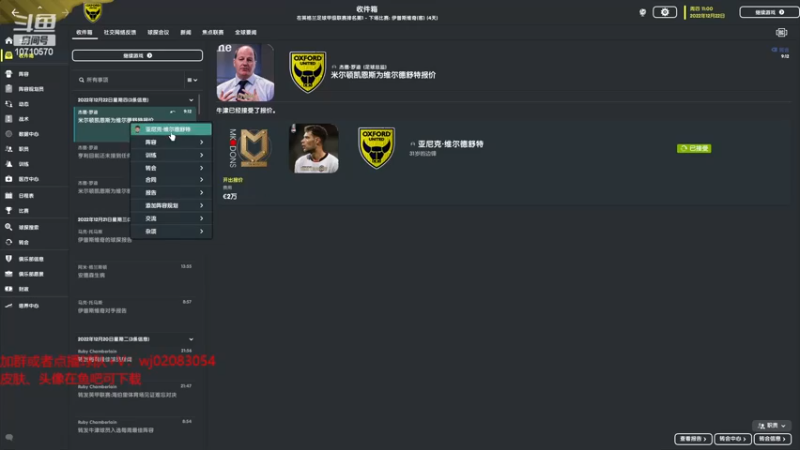Screen dimensions: 800x450
Task: Switch to the News (新闻) tab
Action: pos(186,33)
